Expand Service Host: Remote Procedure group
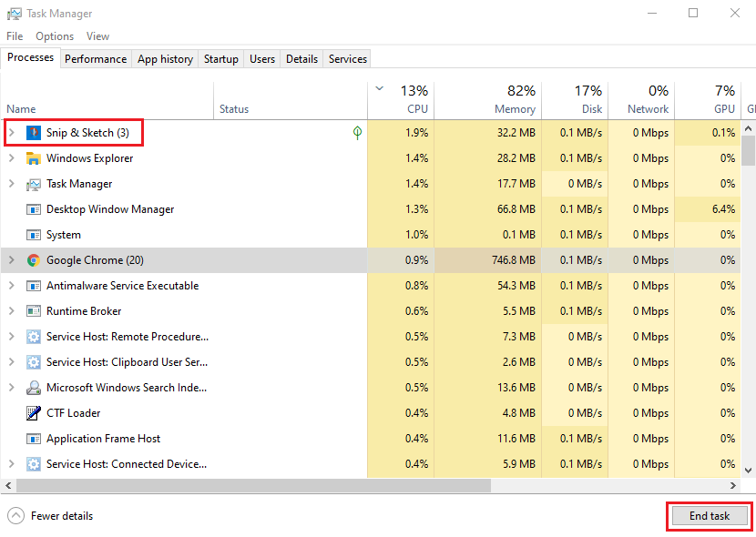This screenshot has width=756, height=537. point(12,337)
